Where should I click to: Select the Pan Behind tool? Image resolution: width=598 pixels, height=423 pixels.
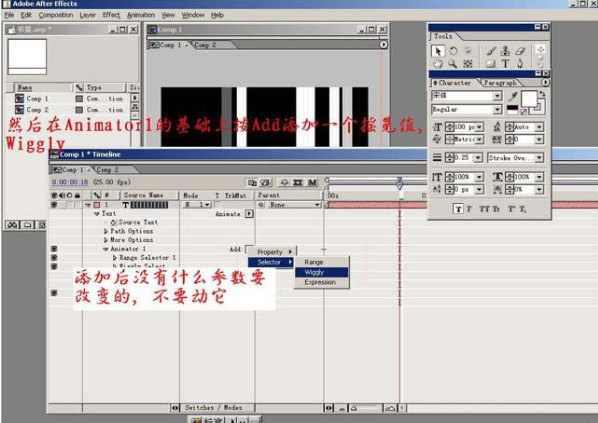click(468, 64)
